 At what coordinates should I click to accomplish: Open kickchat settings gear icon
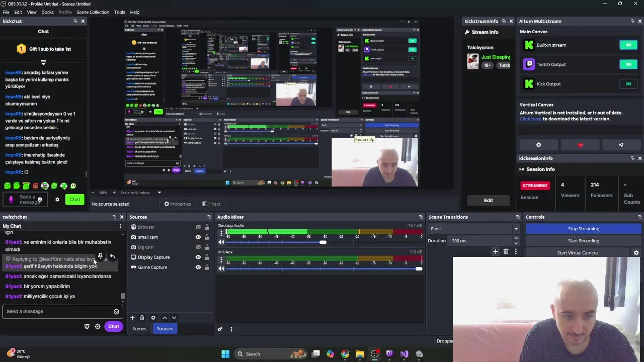coord(57,200)
